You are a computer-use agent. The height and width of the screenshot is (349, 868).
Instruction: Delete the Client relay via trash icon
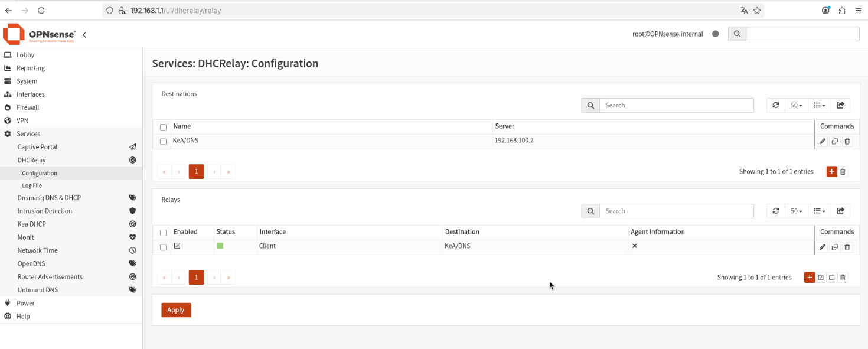847,247
